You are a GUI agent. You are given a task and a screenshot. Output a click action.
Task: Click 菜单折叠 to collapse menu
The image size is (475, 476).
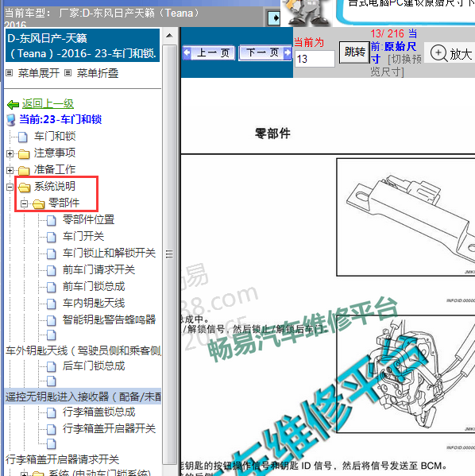tap(98, 73)
